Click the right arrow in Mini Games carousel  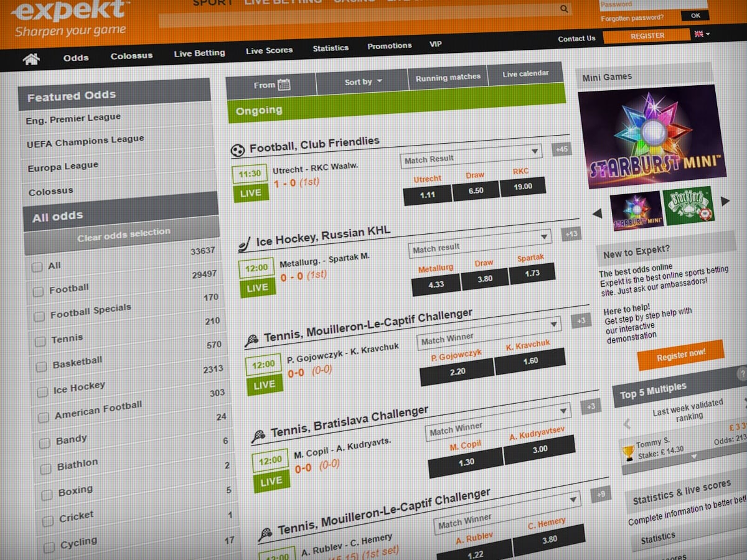726,200
